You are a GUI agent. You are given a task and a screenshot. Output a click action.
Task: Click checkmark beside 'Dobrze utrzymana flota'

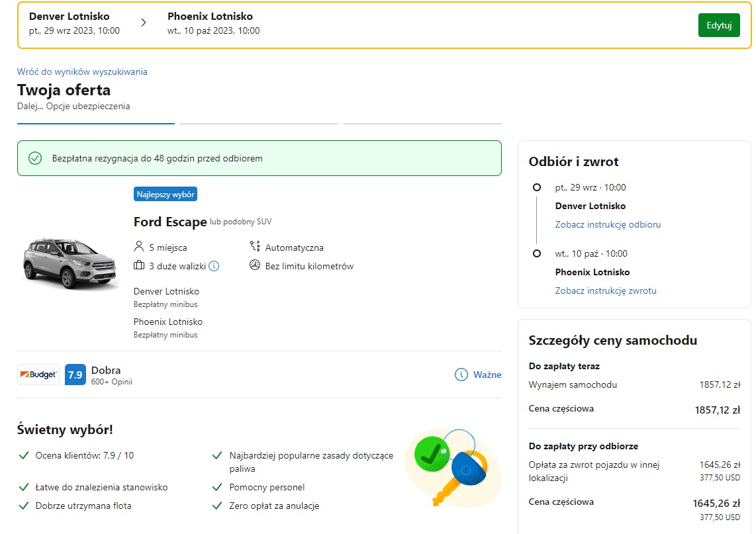click(x=24, y=506)
